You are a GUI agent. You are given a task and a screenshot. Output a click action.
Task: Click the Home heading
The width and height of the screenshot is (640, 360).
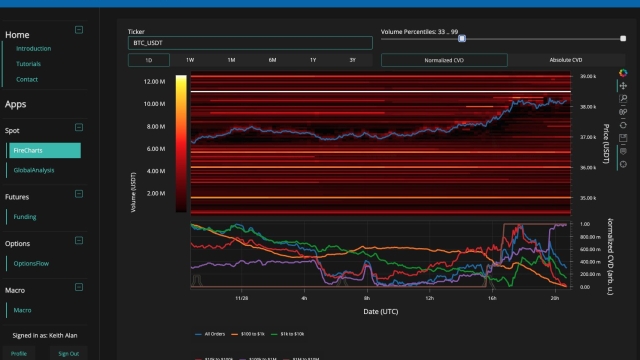coord(17,35)
